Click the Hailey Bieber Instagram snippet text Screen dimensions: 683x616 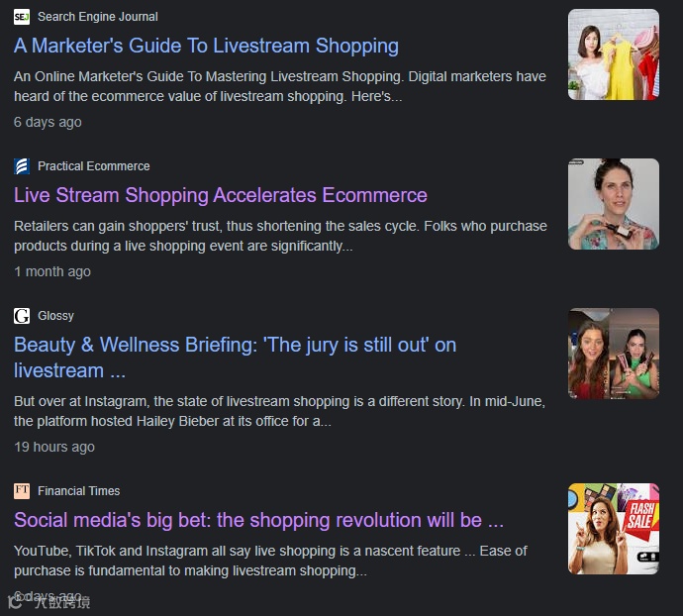pos(279,411)
